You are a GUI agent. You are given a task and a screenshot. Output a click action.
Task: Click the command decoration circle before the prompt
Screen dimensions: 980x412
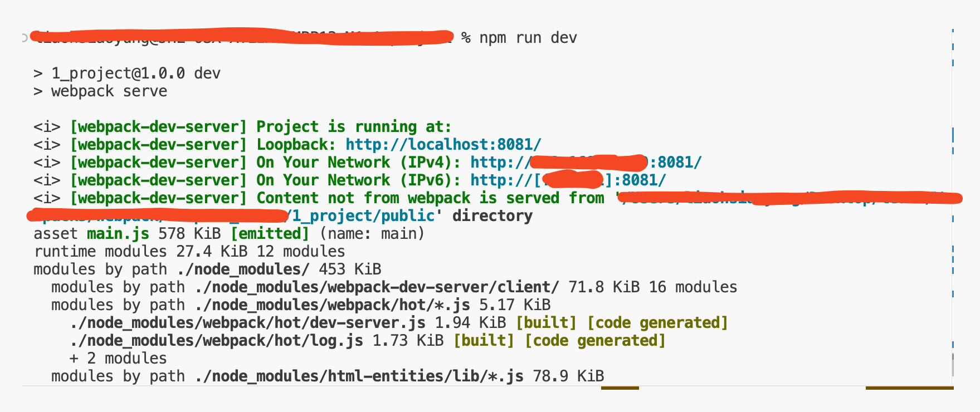25,38
